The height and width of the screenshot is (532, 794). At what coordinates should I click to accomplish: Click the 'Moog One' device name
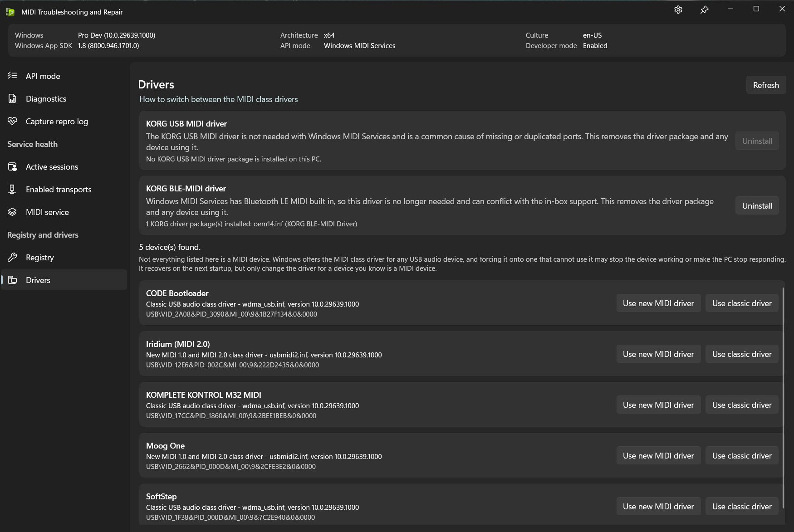tap(165, 446)
